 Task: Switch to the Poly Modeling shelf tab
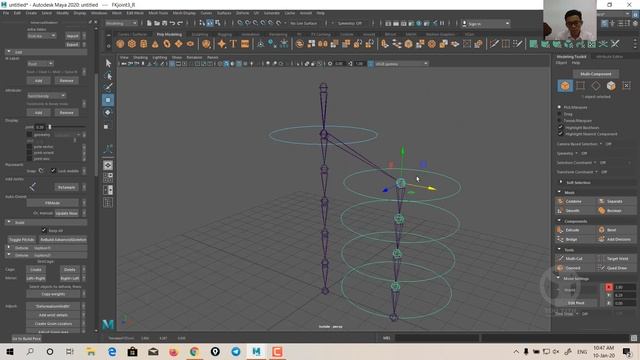(169, 34)
